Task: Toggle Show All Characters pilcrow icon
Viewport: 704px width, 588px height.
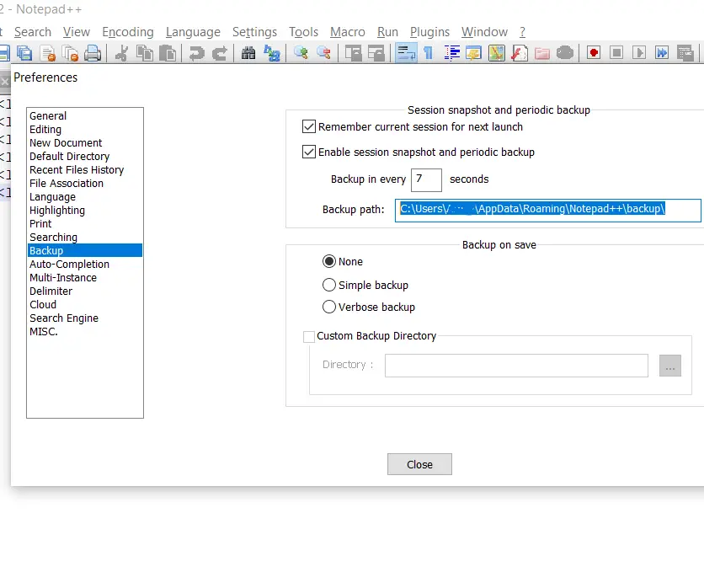Action: tap(429, 53)
